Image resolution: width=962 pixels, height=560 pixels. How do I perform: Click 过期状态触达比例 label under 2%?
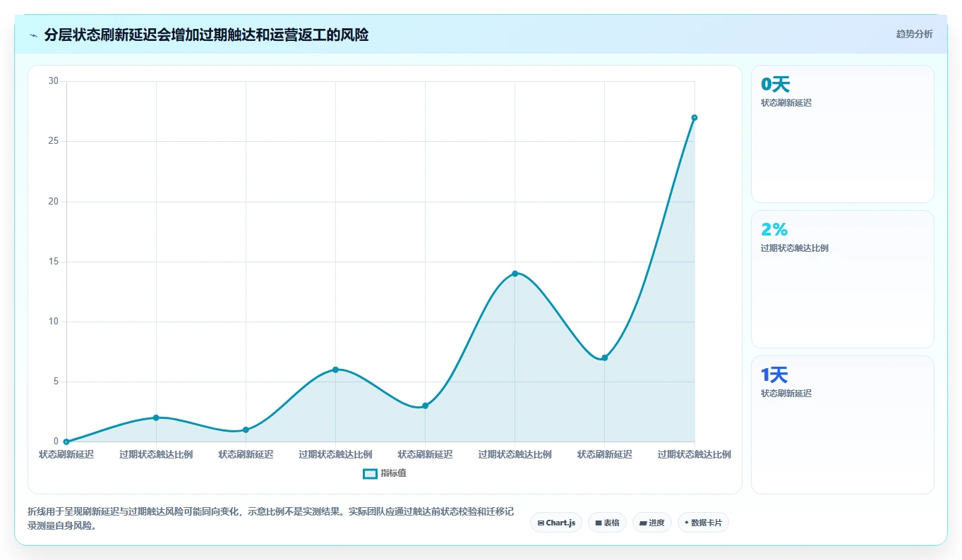(795, 248)
